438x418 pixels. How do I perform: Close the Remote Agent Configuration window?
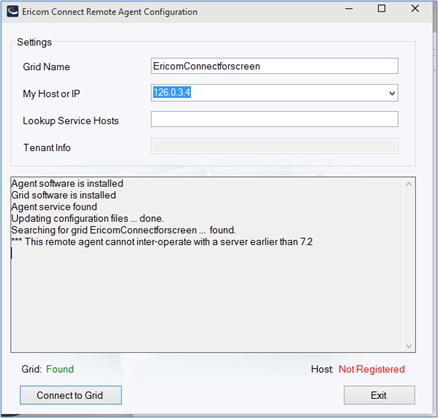tap(415, 9)
